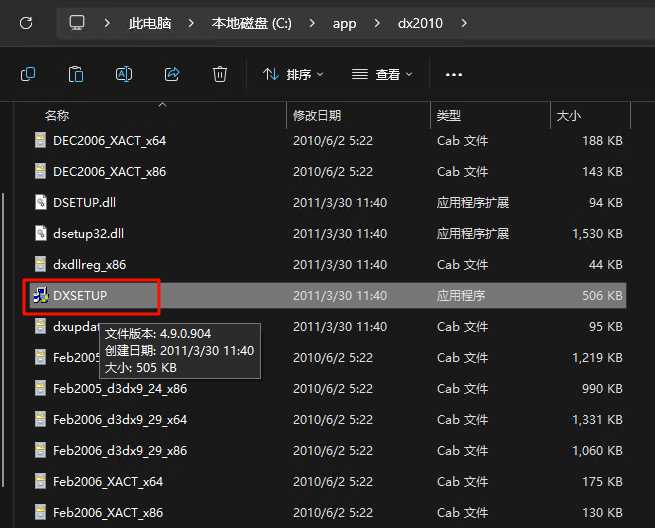Open the 排序 sort dropdown
The height and width of the screenshot is (528, 655).
point(293,75)
